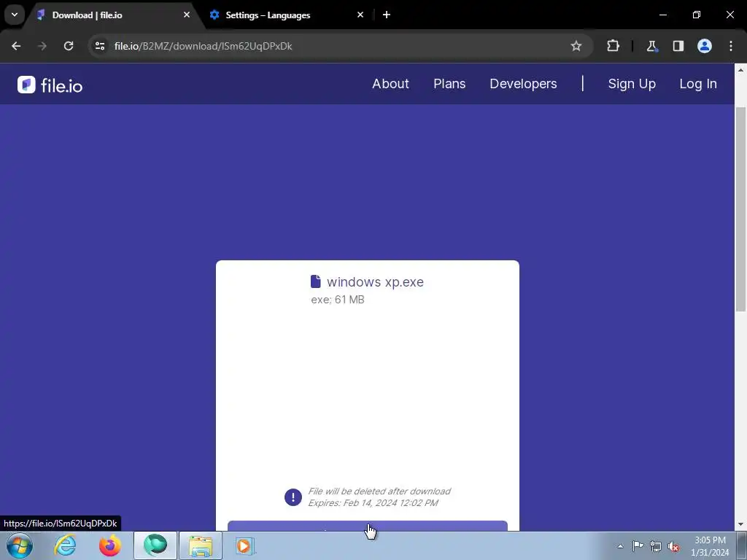Minimize the browser window
Screen dimensions: 747x560
pyautogui.click(x=662, y=15)
